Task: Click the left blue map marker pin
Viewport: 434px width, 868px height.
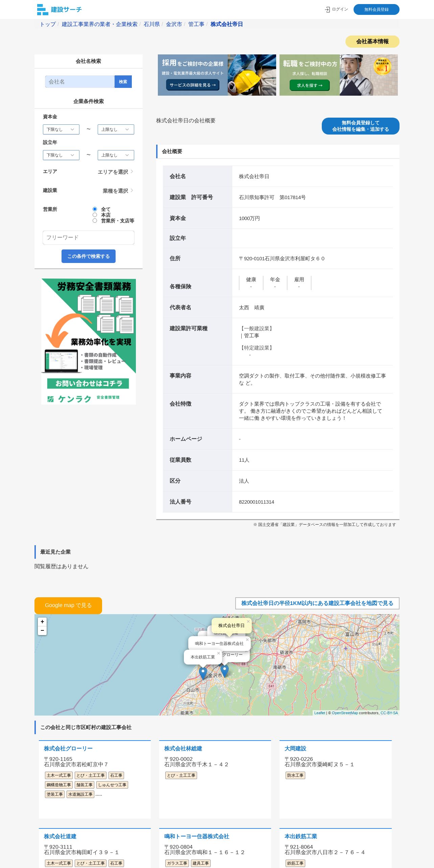Action: point(203,673)
